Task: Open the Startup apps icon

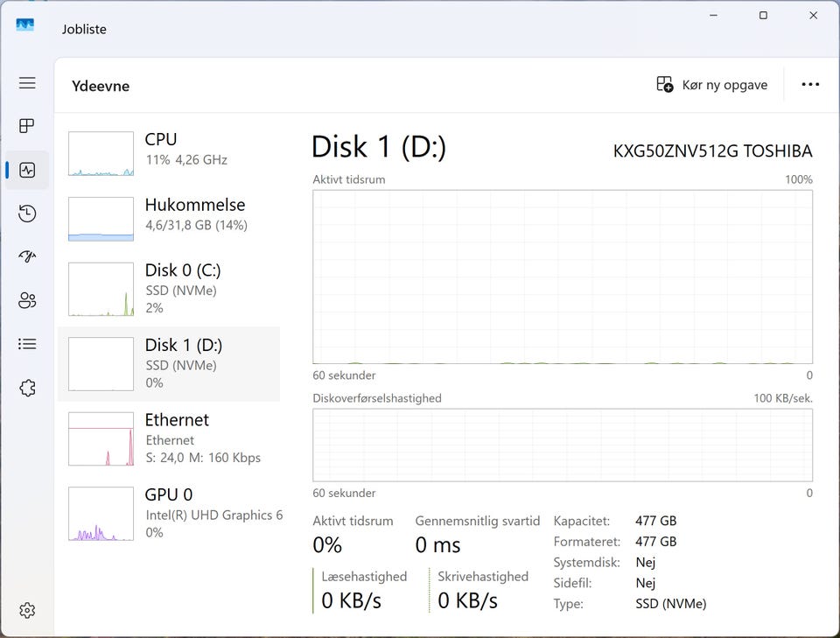Action: click(x=27, y=256)
